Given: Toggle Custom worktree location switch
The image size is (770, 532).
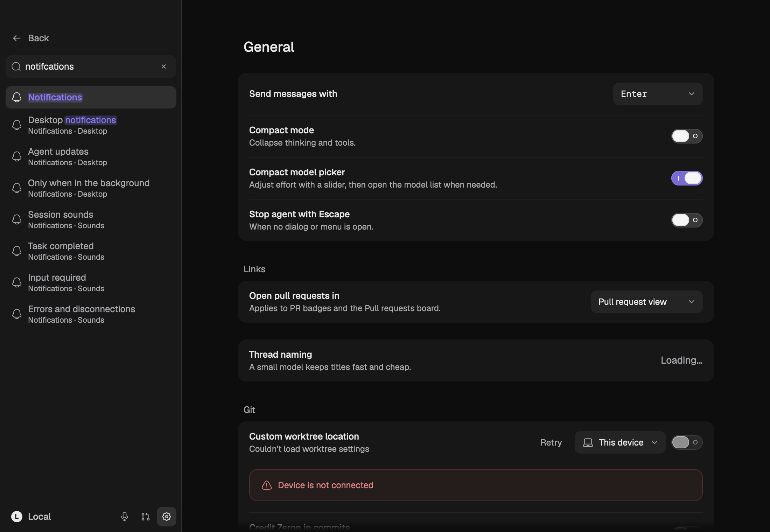Looking at the screenshot, I should point(687,442).
